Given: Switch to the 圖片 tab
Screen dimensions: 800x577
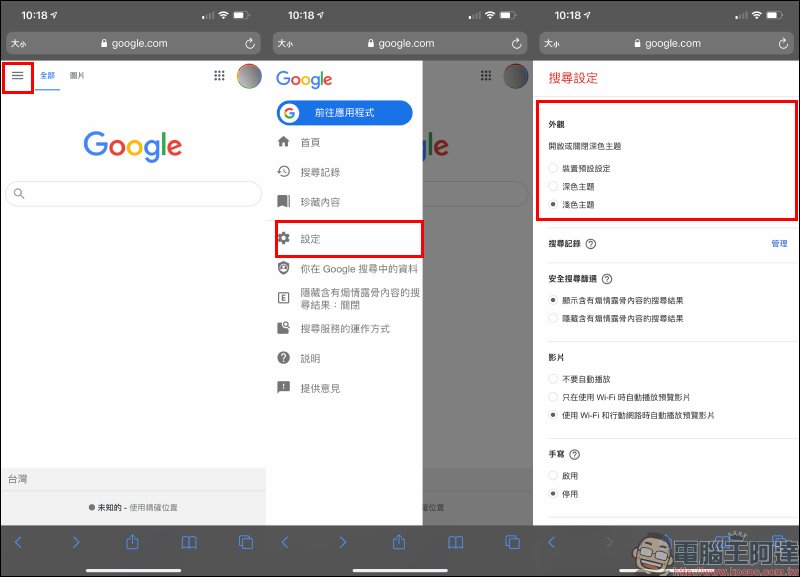Looking at the screenshot, I should (x=77, y=76).
